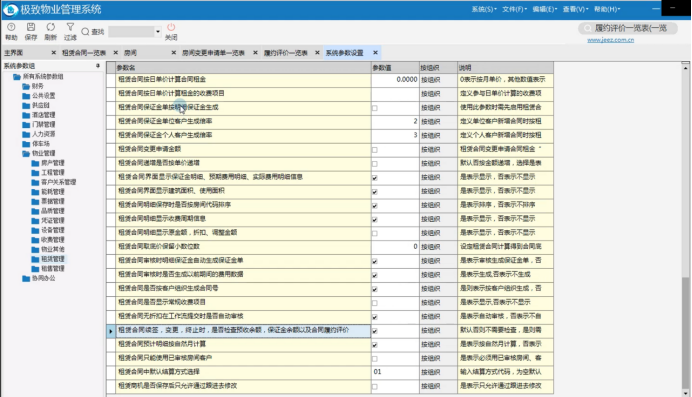This screenshot has height=397, width=692.
Task: Click the 过滤 filter funnel icon
Action: 70,27
